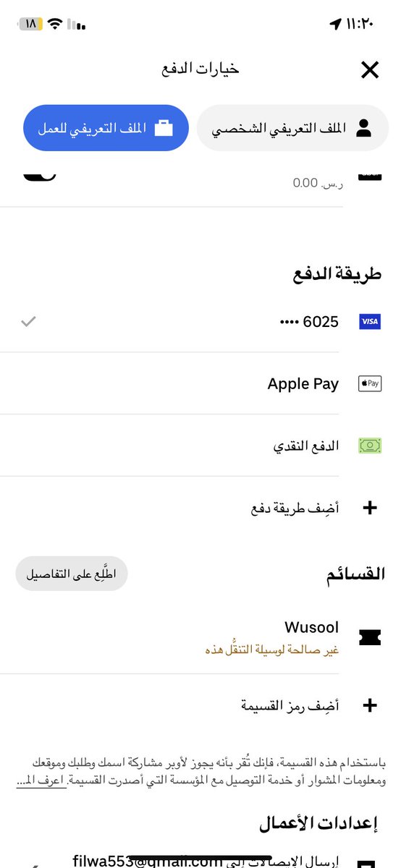Tap the Apple Pay logo icon
Screen dimensions: 401x868
coord(370,383)
